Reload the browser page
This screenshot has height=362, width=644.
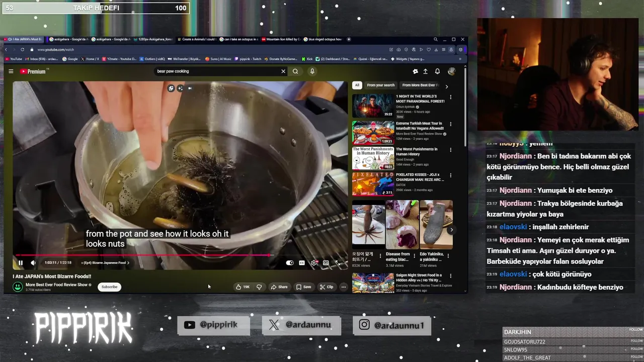point(22,50)
